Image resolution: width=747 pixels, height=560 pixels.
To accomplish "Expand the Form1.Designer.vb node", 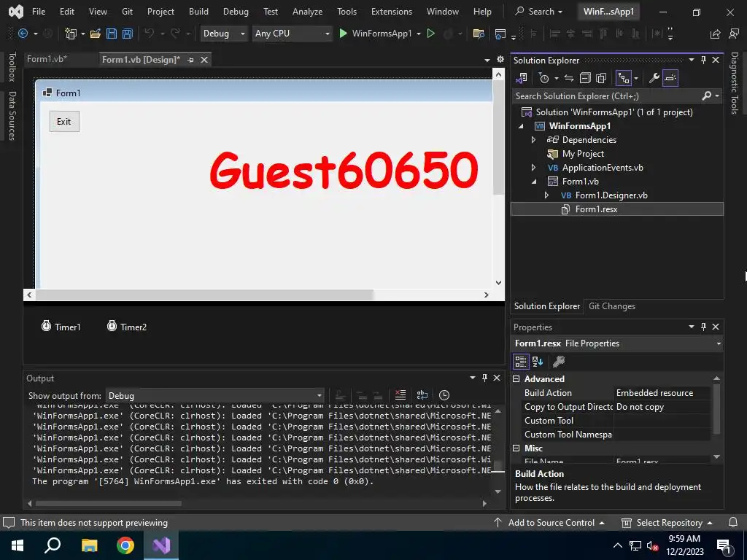I will (546, 195).
